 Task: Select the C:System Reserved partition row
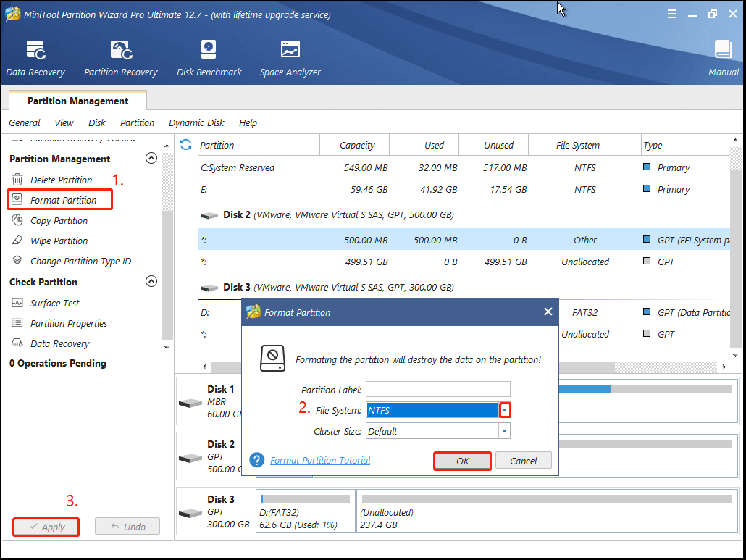click(x=464, y=167)
